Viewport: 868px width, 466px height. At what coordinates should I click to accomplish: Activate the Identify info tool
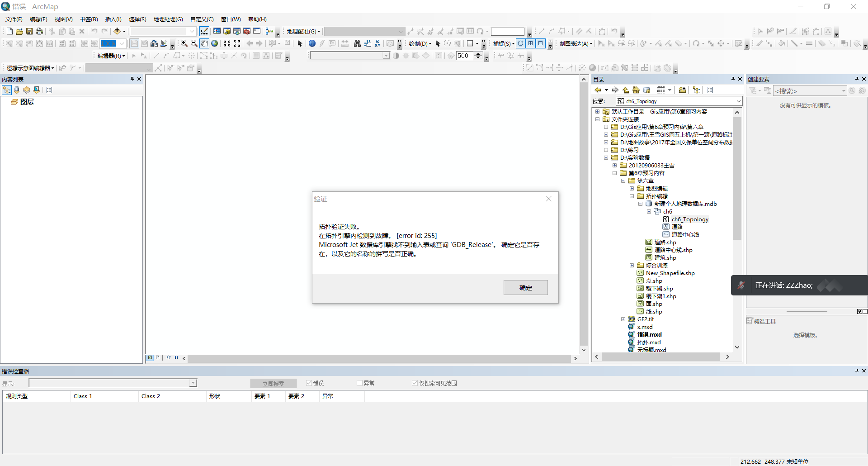click(x=312, y=43)
